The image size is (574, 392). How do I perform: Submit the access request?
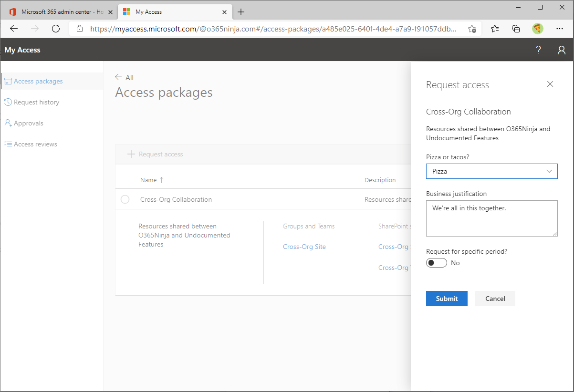point(447,298)
